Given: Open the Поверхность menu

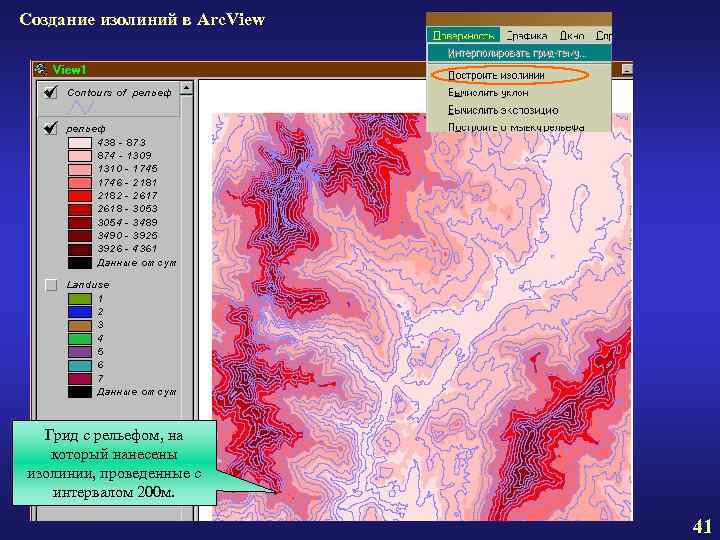Looking at the screenshot, I should coord(463,35).
